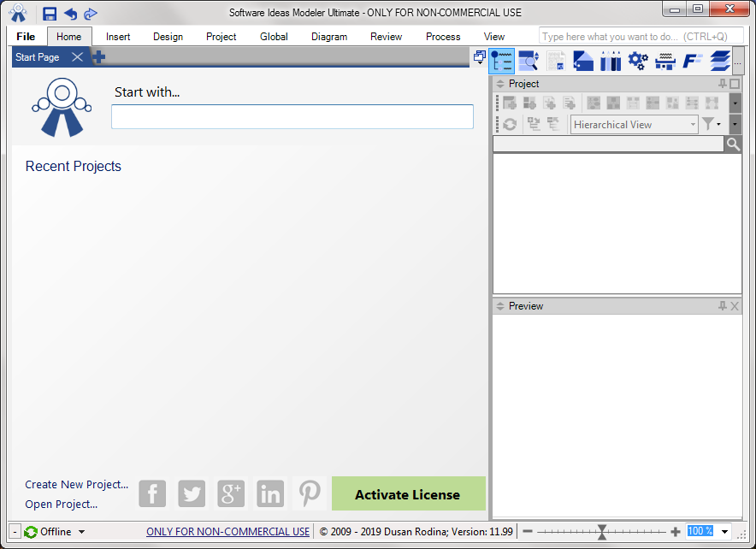Open a project via Open Project link
The image size is (756, 549).
(60, 505)
